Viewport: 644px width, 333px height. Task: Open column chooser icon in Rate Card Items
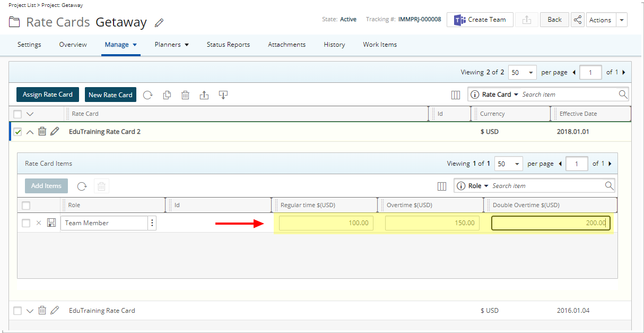[441, 186]
